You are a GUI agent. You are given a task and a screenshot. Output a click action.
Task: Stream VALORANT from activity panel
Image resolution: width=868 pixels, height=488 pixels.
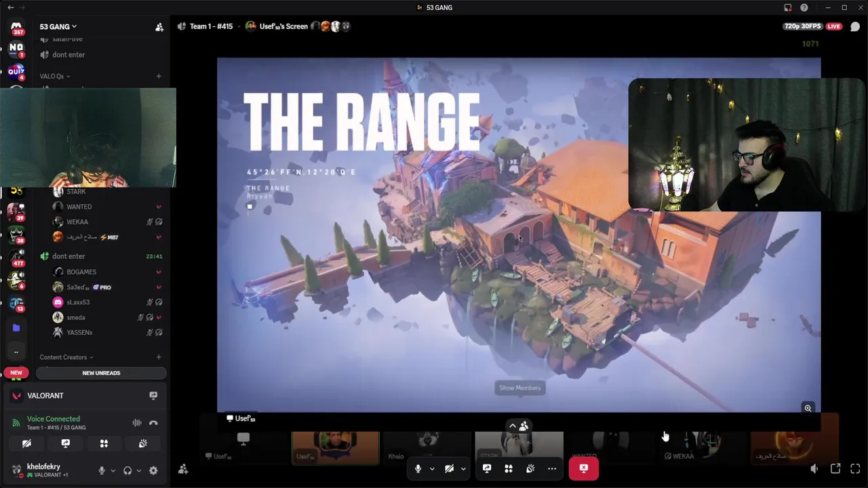[x=153, y=396]
